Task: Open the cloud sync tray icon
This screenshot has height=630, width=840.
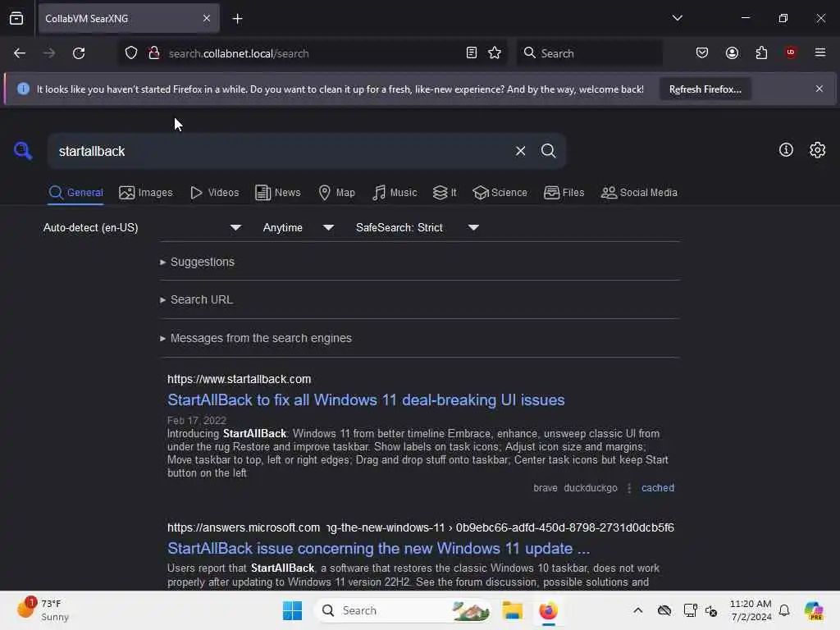Action: (x=664, y=610)
